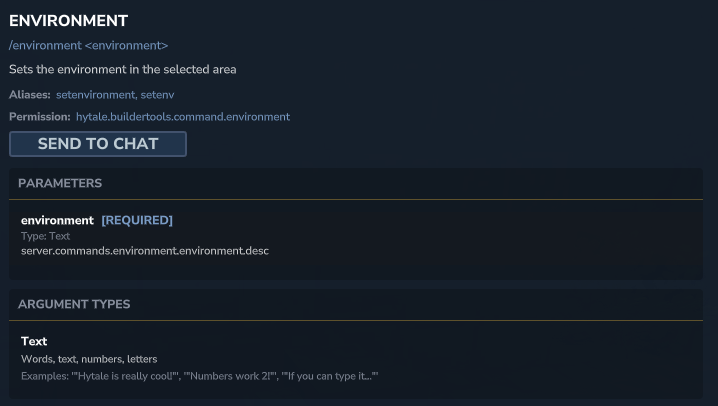Image resolution: width=718 pixels, height=406 pixels.
Task: Click the Aliases label
Action: coord(29,95)
